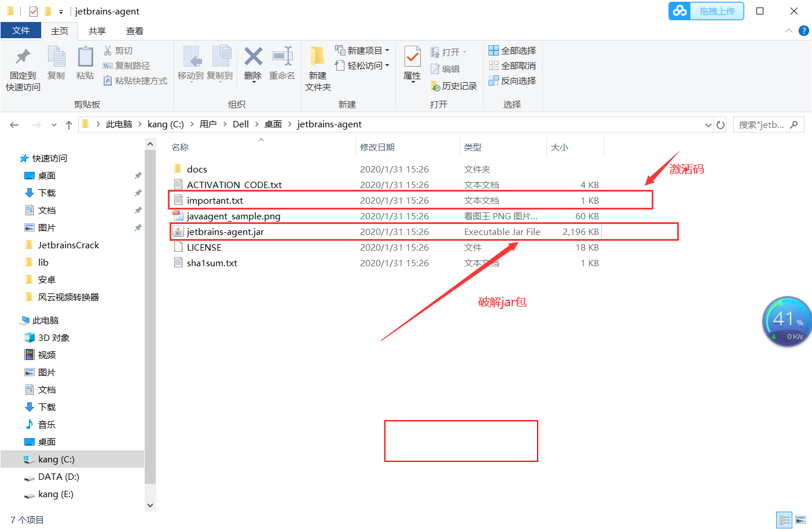Click Copy Path (复制路径) in ribbon
812x529 pixels.
point(126,66)
